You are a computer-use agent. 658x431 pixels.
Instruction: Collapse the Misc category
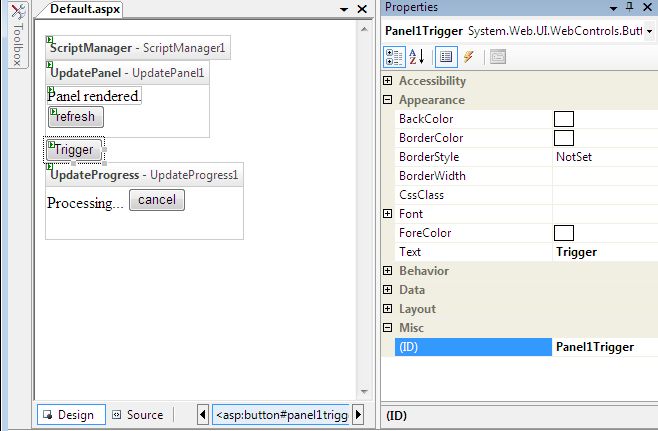(388, 328)
